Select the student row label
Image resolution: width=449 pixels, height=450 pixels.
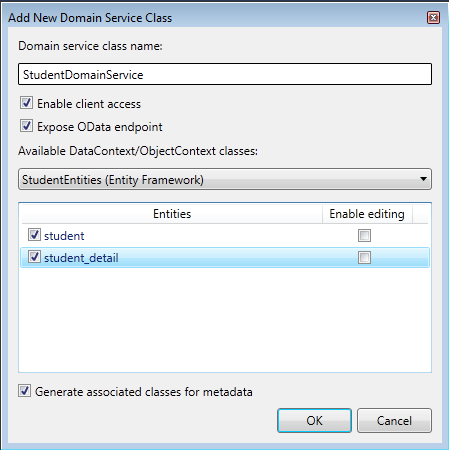(64, 236)
